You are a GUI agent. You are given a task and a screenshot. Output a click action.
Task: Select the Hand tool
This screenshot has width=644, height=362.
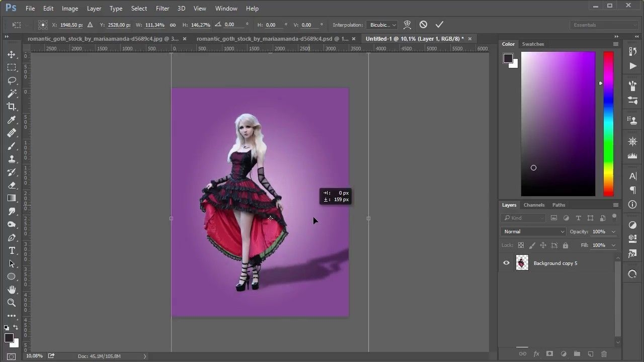tap(12, 290)
